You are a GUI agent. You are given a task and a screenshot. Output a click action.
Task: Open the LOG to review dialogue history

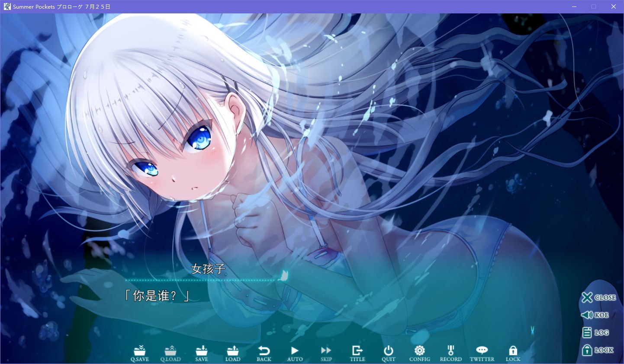[x=596, y=332]
